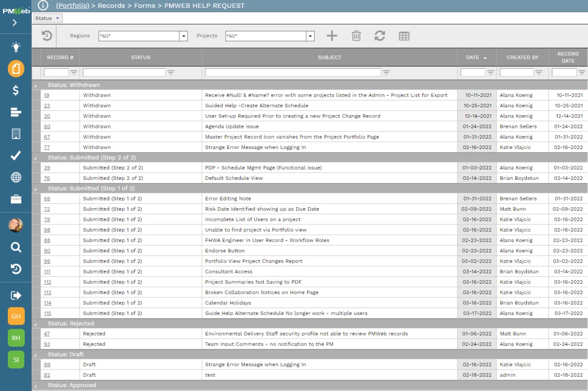Open the Record # column filter menu

(74, 73)
